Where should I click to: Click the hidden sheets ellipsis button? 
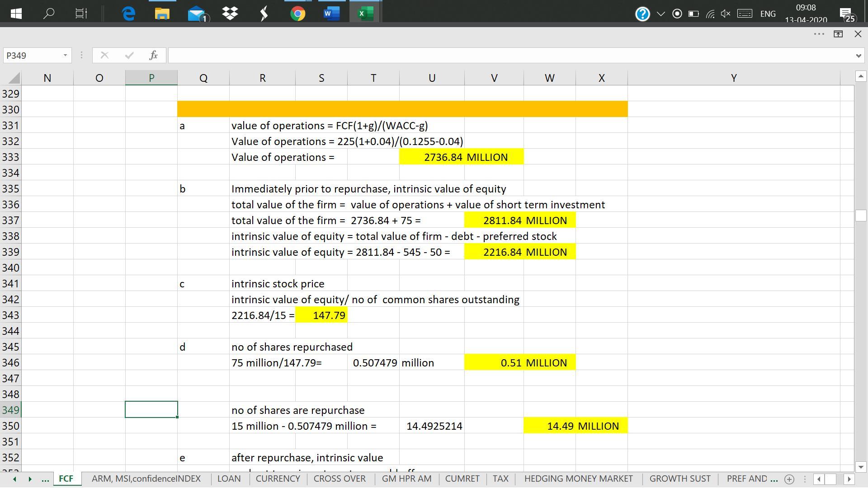click(x=45, y=479)
